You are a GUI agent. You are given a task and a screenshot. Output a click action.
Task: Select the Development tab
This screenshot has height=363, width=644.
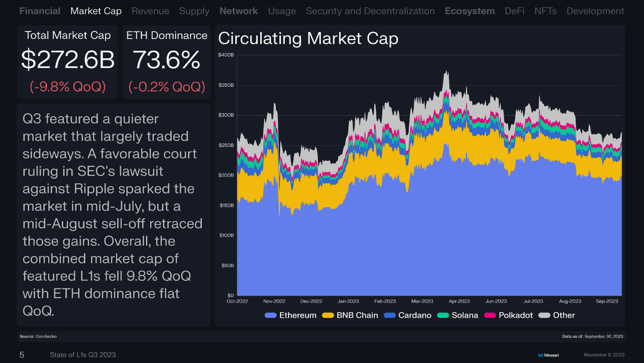[595, 11]
